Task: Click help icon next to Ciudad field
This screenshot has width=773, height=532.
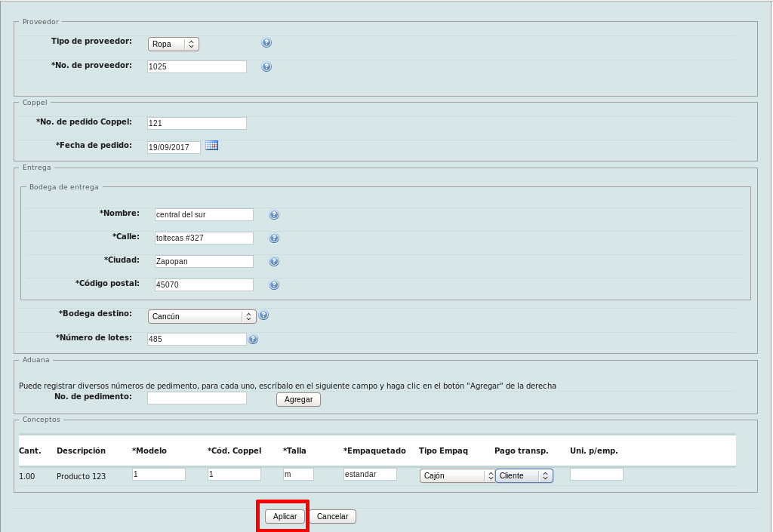Action: (x=274, y=262)
